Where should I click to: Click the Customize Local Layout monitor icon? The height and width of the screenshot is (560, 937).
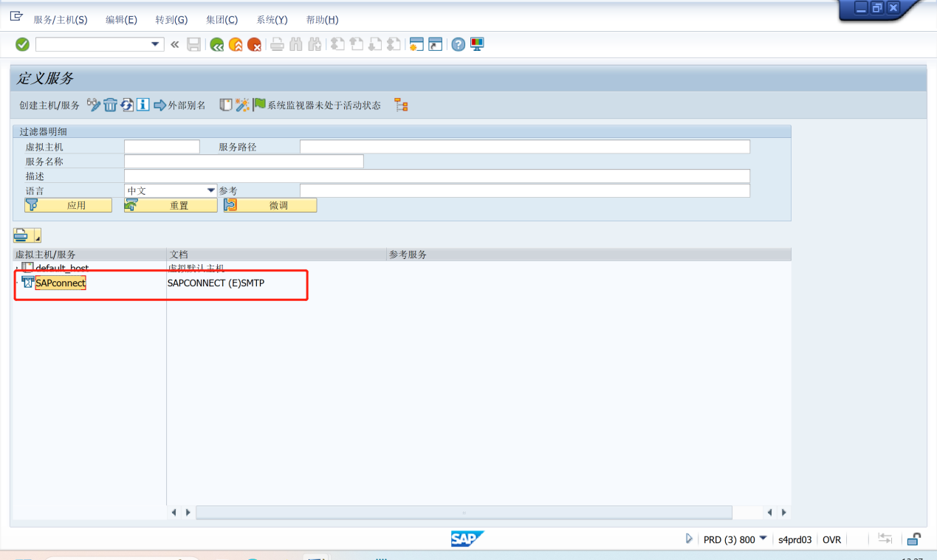(477, 44)
